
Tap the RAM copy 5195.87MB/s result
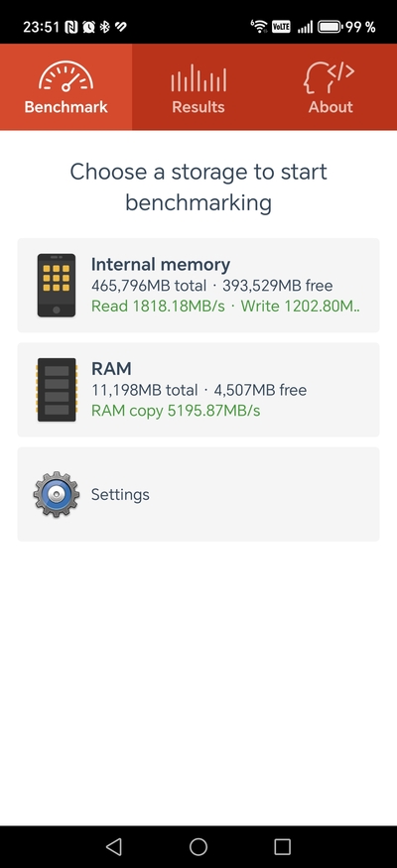(x=176, y=411)
